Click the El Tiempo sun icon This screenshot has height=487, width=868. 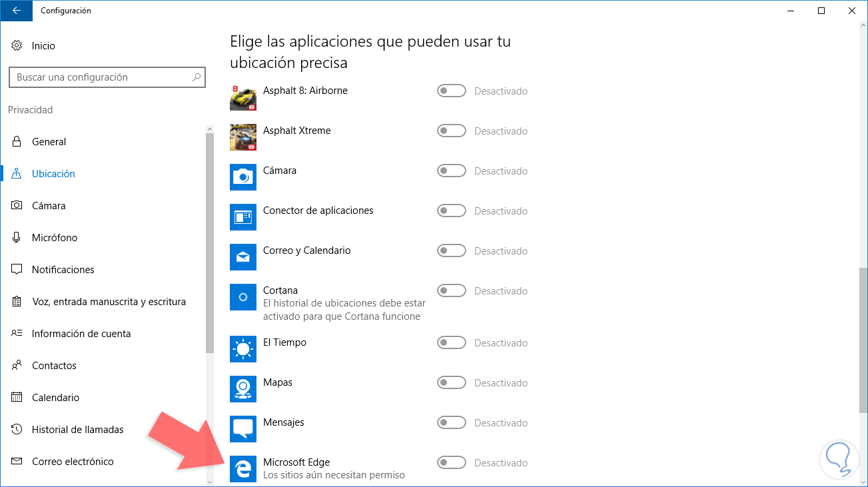coord(243,349)
